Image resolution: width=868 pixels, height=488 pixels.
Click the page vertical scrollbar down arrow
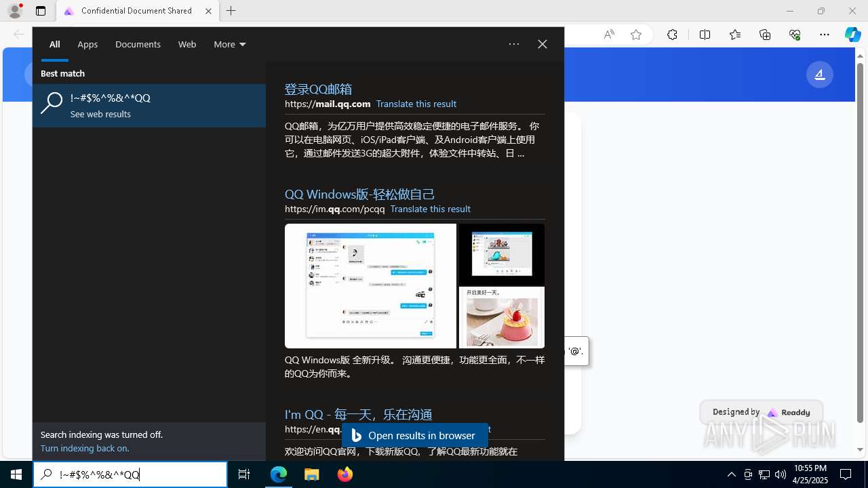(861, 449)
